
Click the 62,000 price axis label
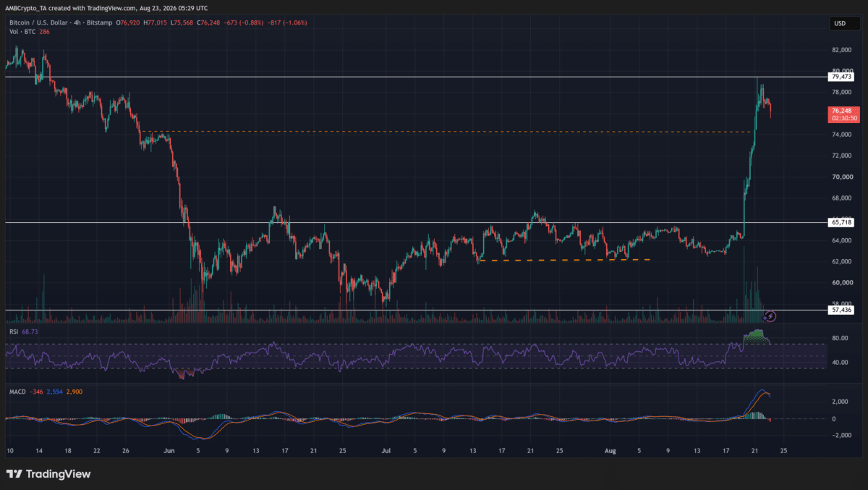point(841,261)
